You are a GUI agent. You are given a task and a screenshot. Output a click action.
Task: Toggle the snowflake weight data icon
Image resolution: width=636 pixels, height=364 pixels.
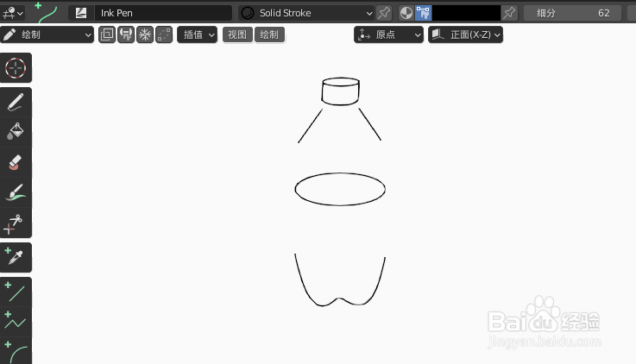[145, 35]
